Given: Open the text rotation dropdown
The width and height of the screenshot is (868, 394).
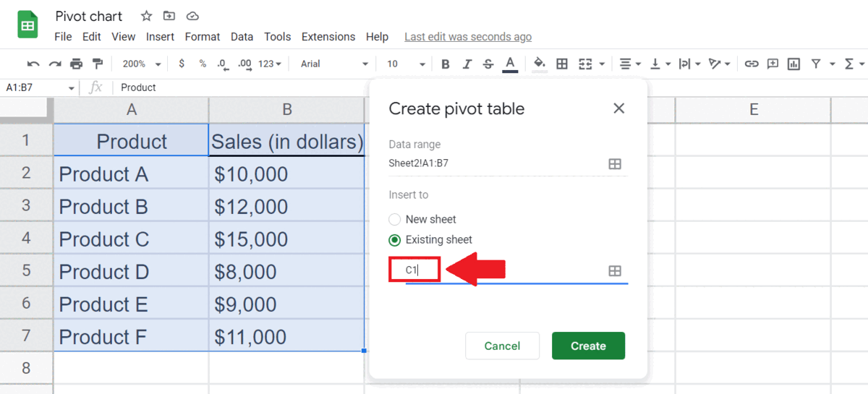Looking at the screenshot, I should (x=720, y=64).
